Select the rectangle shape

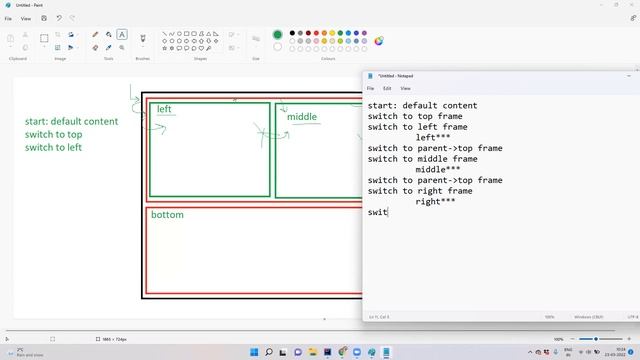click(187, 34)
